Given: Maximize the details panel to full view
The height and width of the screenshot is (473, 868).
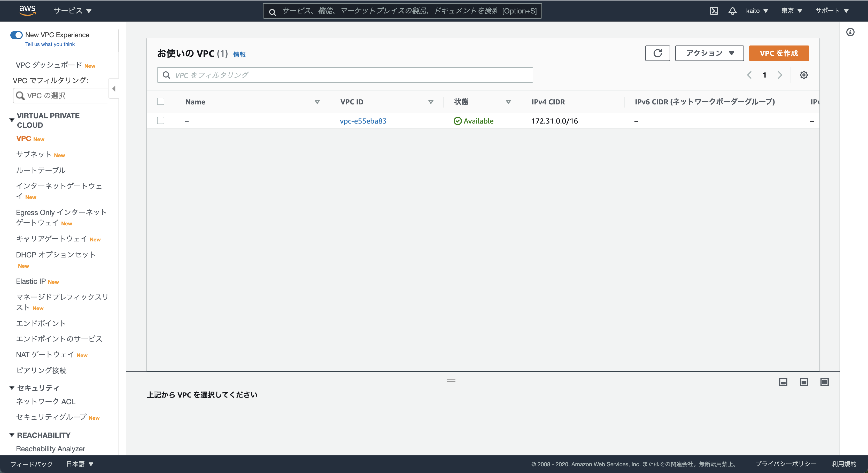Looking at the screenshot, I should 824,382.
